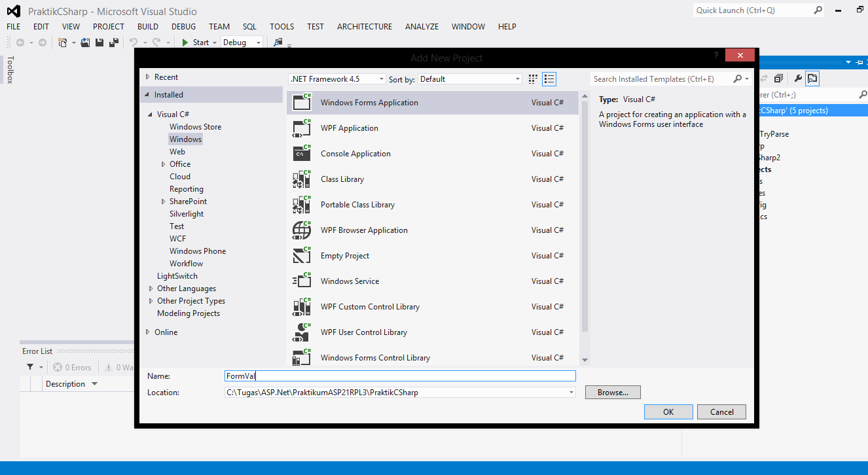Open the .NET Framework 4.5 dropdown

382,78
